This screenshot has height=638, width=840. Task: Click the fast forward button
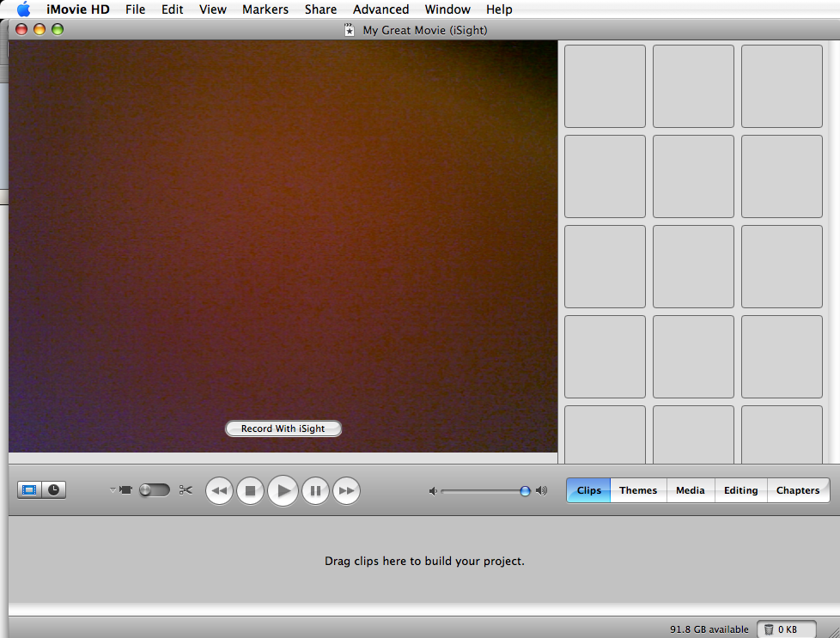[x=347, y=490]
